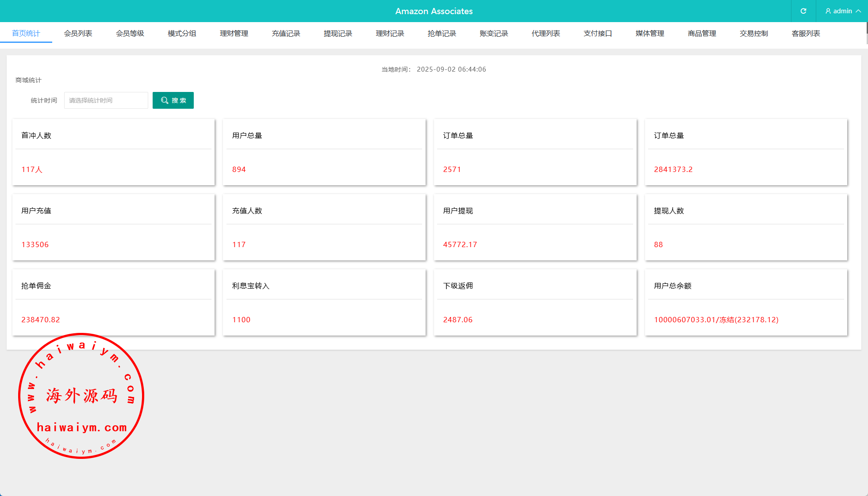The height and width of the screenshot is (496, 868).
Task: Click the statistics time input field
Action: click(106, 100)
